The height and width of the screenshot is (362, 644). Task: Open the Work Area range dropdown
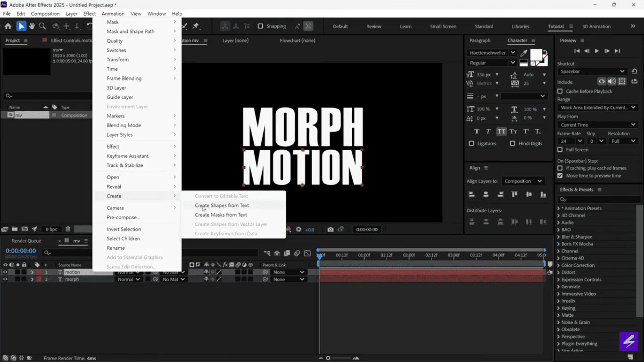click(598, 107)
